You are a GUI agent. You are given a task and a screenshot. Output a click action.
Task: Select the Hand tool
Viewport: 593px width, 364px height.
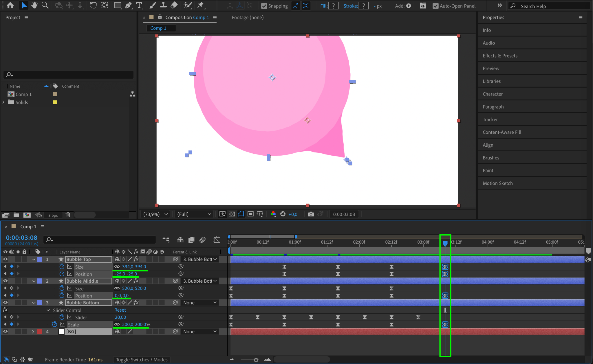tap(34, 5)
